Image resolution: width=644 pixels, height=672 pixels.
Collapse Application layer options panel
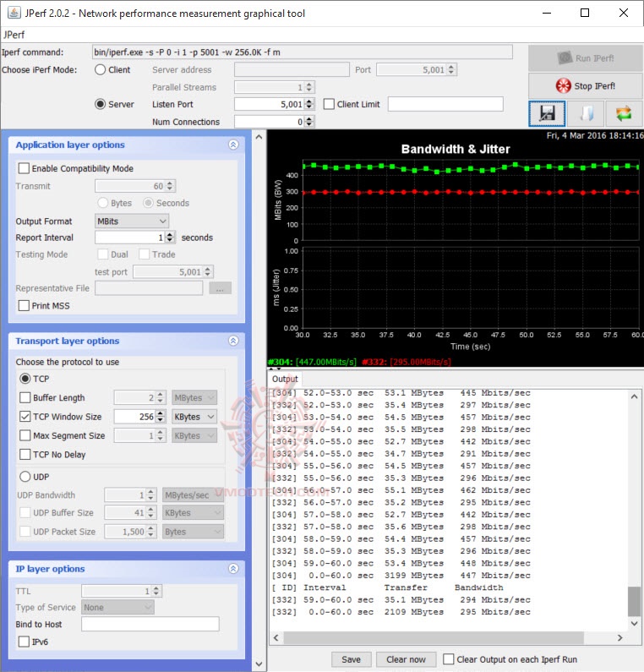(x=233, y=145)
